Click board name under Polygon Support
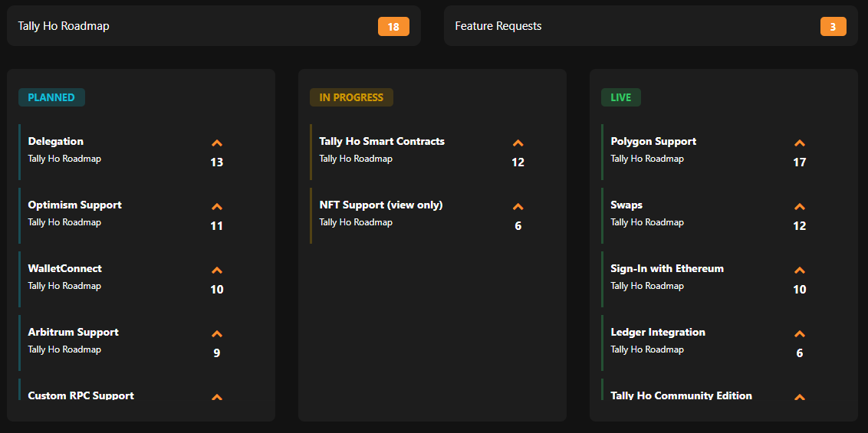 [x=647, y=159]
